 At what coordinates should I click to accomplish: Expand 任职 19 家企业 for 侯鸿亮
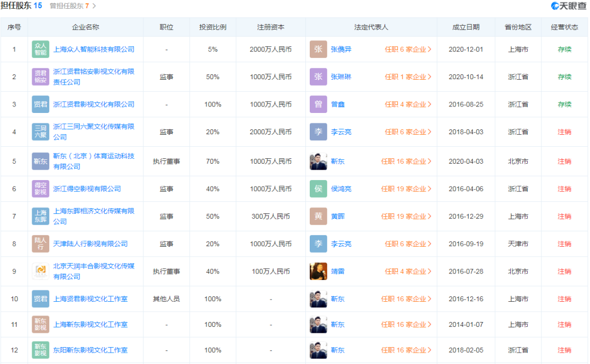click(406, 189)
